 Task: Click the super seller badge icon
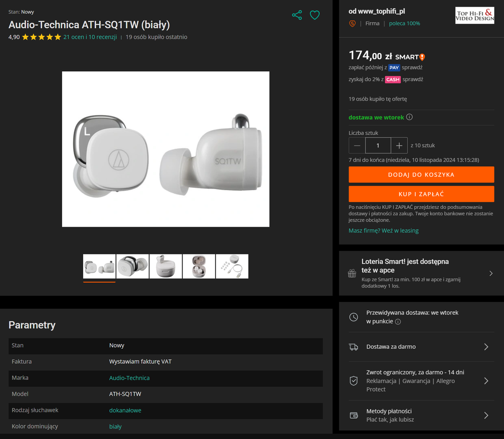pyautogui.click(x=353, y=24)
